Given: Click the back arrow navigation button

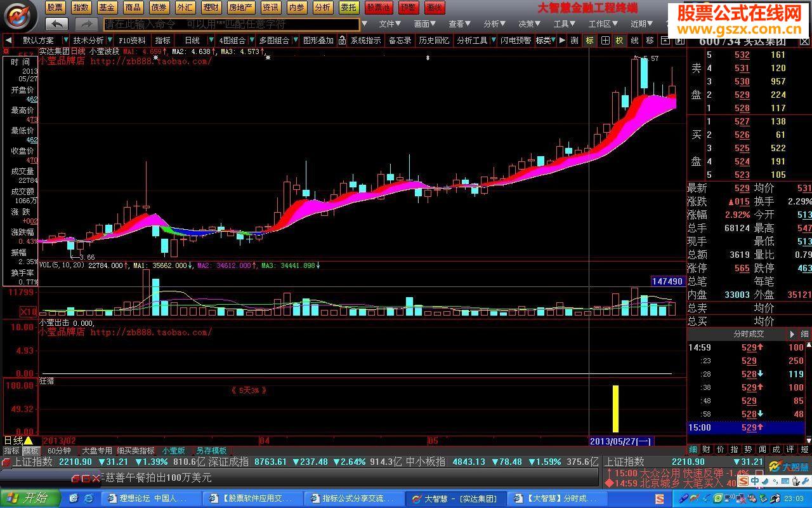Looking at the screenshot, I should tap(57, 24).
